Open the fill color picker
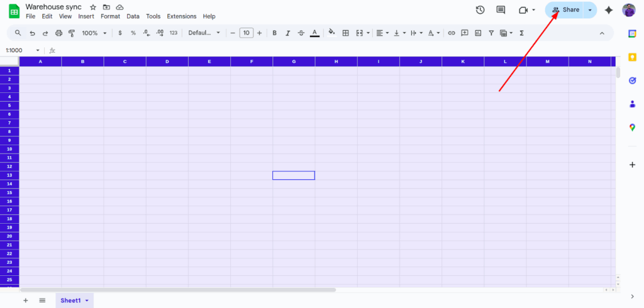Screen dimensions: 644x308 pos(331,33)
